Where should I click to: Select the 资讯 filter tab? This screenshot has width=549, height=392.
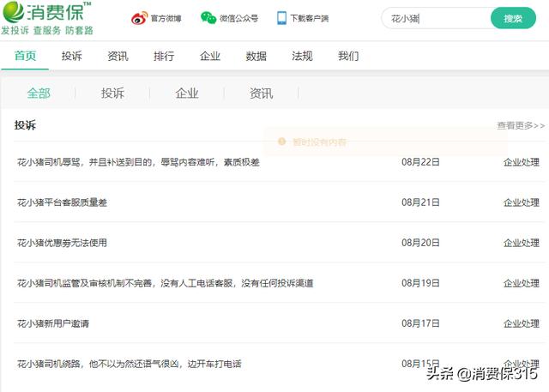261,93
